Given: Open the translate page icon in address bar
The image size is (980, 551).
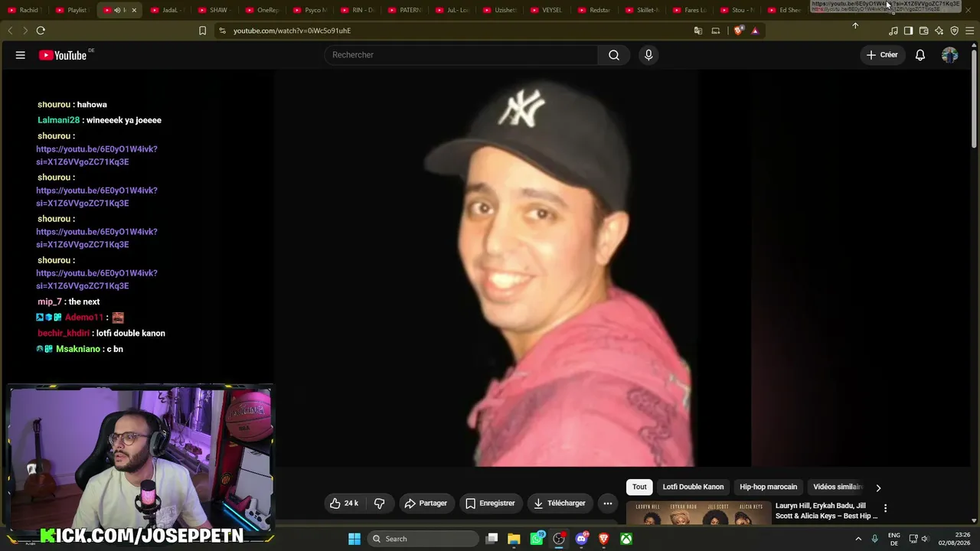Looking at the screenshot, I should tap(698, 31).
